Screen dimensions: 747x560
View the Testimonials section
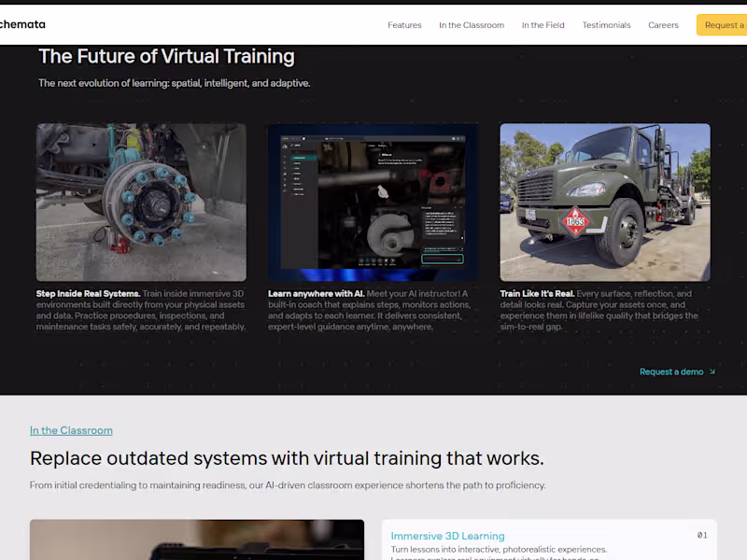(x=606, y=25)
